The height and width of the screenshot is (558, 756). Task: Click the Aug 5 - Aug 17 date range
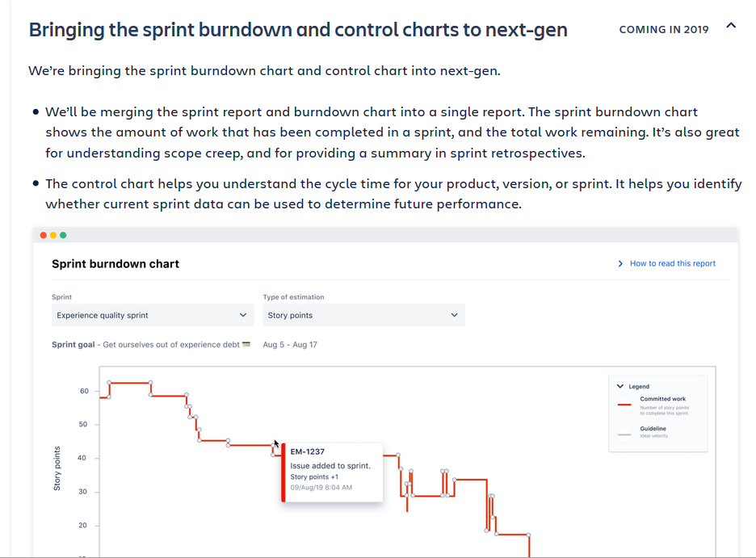click(x=290, y=345)
